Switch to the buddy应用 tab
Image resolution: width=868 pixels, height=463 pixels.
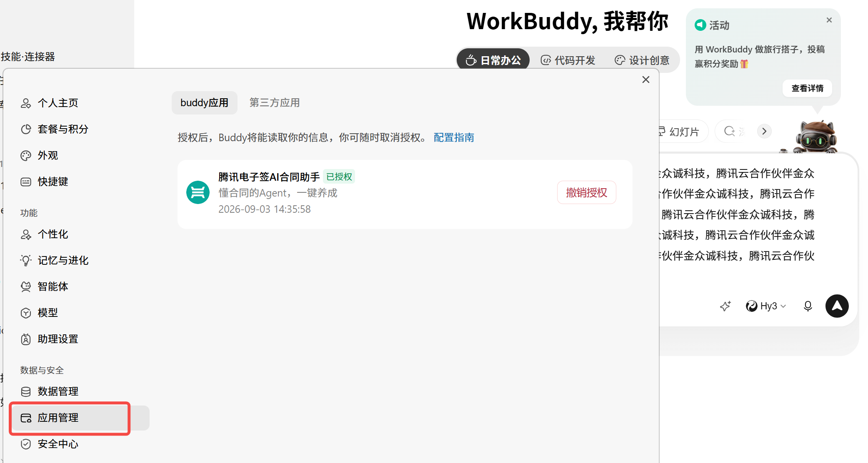tap(204, 103)
